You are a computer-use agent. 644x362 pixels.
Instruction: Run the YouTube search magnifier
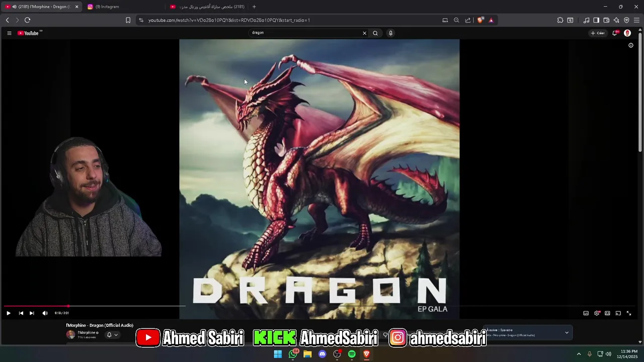click(375, 33)
